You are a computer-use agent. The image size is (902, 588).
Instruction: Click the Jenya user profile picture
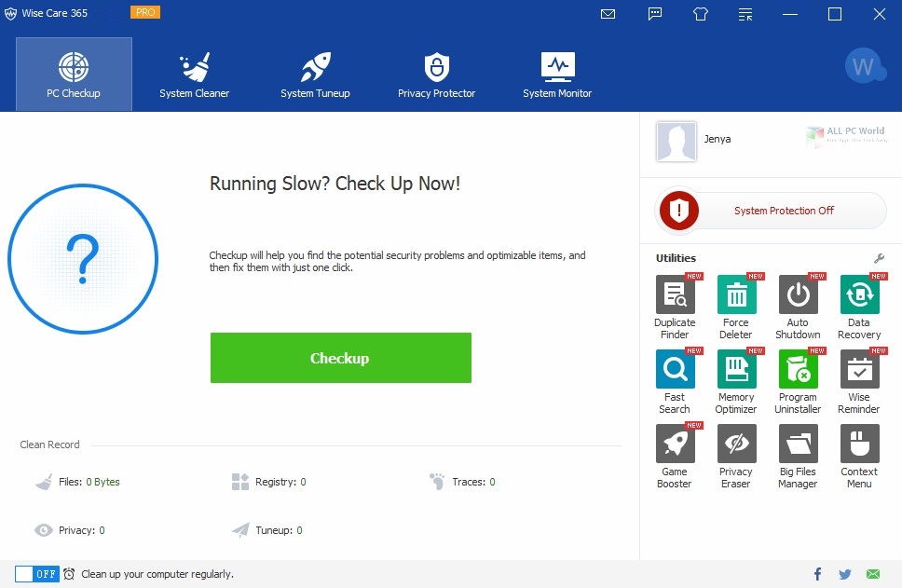(676, 141)
